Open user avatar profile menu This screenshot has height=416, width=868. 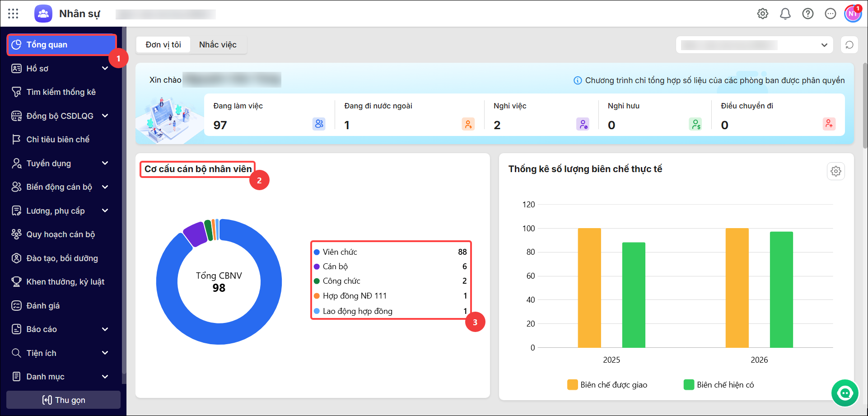(853, 14)
